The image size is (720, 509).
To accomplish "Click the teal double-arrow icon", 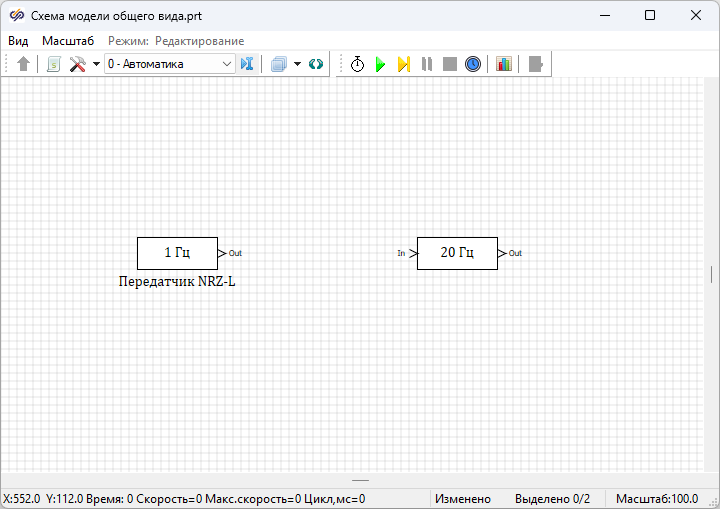I will [316, 64].
